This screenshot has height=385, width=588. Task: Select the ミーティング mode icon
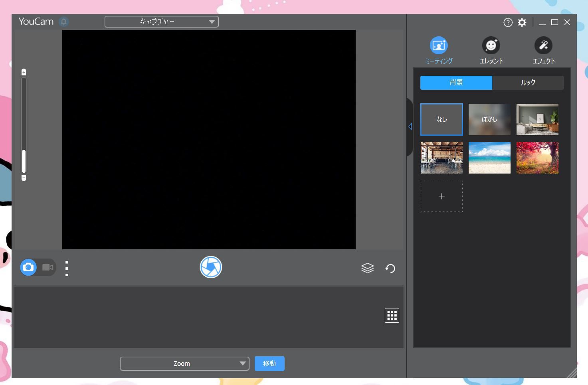pos(439,45)
